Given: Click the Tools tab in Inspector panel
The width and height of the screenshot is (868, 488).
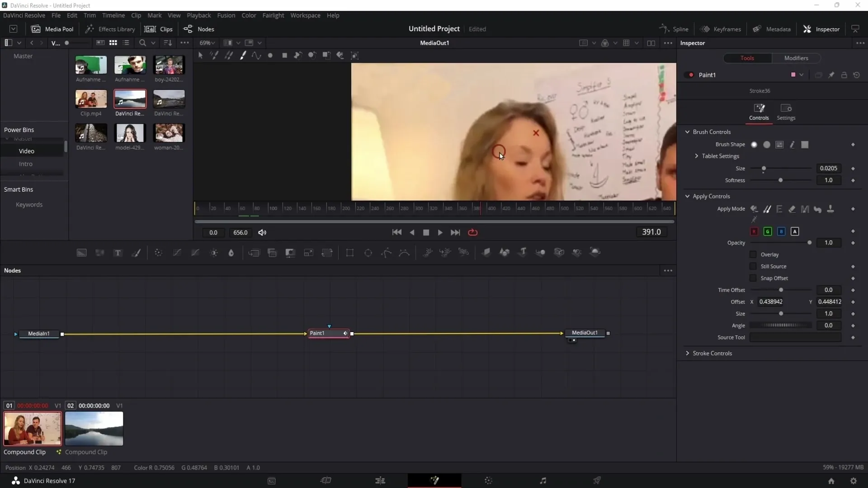Looking at the screenshot, I should 748,58.
